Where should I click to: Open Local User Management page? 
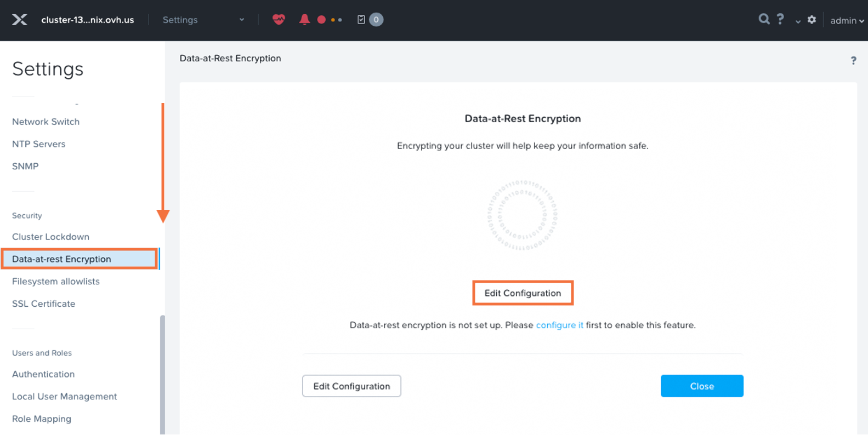click(x=64, y=396)
